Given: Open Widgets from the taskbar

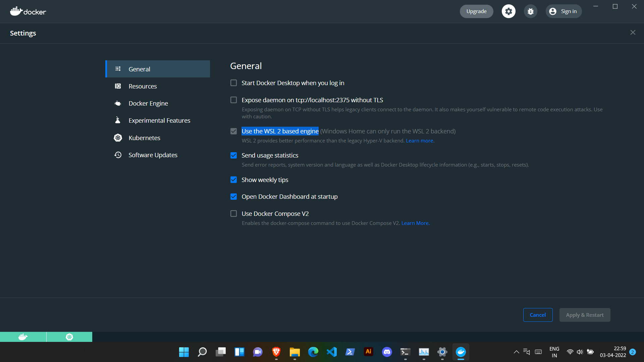Looking at the screenshot, I should 239,352.
